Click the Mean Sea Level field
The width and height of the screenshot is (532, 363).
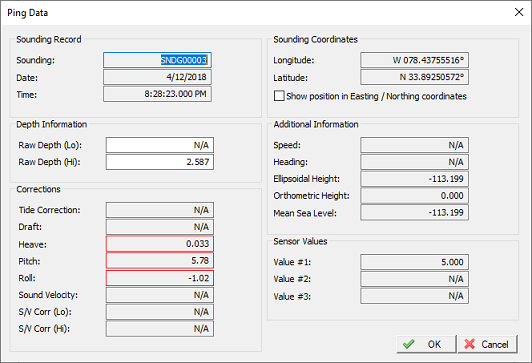click(414, 213)
